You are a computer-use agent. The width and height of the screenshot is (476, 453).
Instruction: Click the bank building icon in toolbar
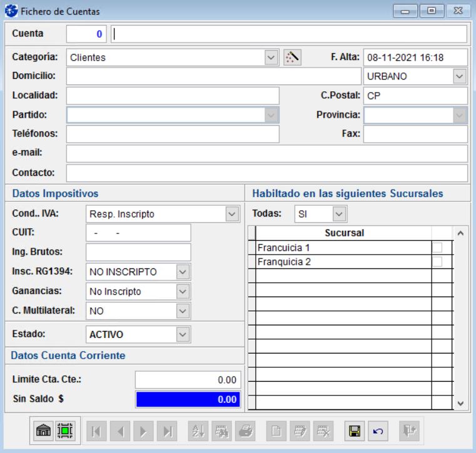point(44,430)
